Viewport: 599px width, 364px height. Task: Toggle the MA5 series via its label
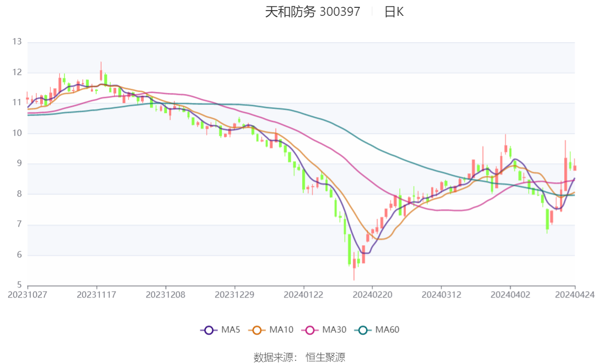pyautogui.click(x=231, y=330)
